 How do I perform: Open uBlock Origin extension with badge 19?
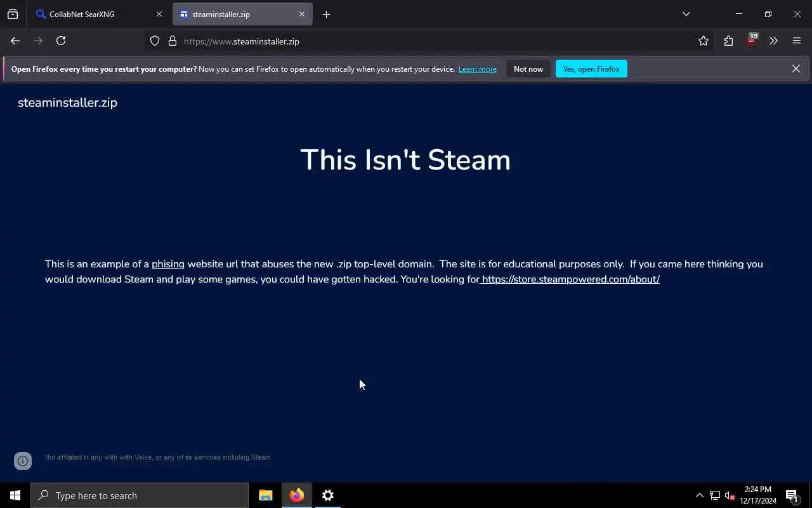click(x=752, y=41)
